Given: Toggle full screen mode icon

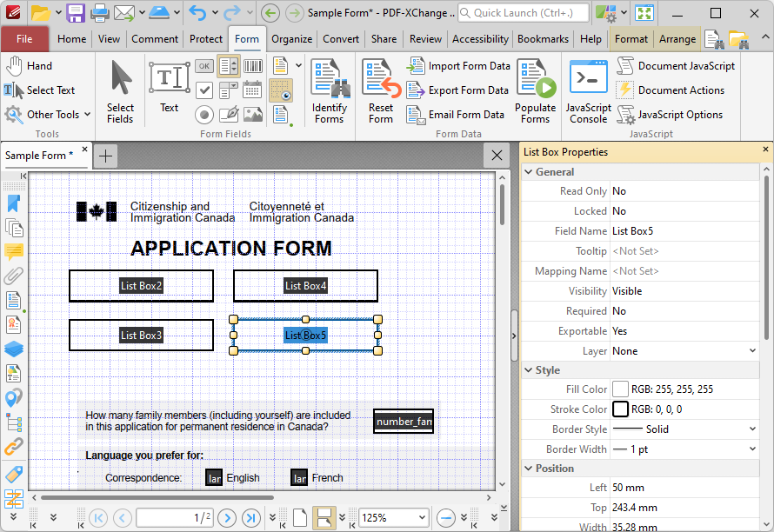Looking at the screenshot, I should (644, 13).
